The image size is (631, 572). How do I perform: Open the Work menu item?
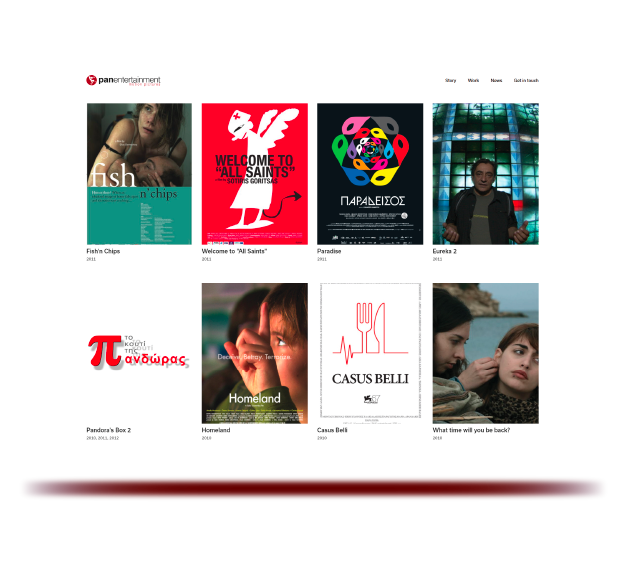[x=473, y=81]
